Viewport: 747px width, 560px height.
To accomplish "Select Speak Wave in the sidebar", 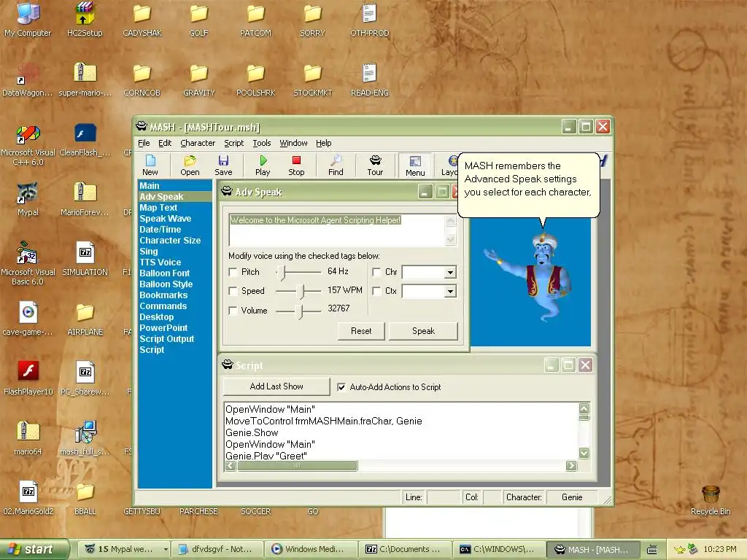I will (166, 219).
